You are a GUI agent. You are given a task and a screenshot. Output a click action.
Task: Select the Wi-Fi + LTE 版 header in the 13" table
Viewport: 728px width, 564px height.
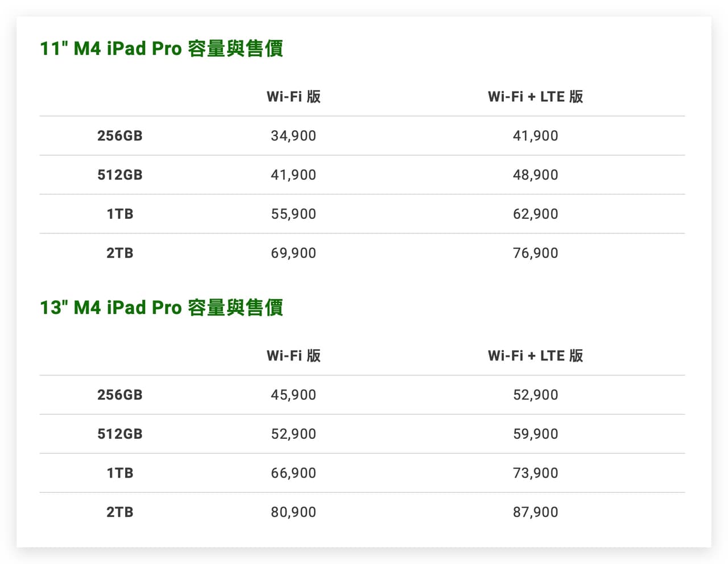(x=535, y=356)
